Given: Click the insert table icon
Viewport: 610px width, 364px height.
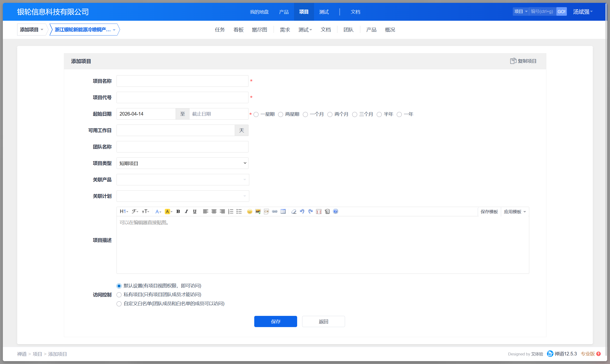Looking at the screenshot, I should (283, 212).
